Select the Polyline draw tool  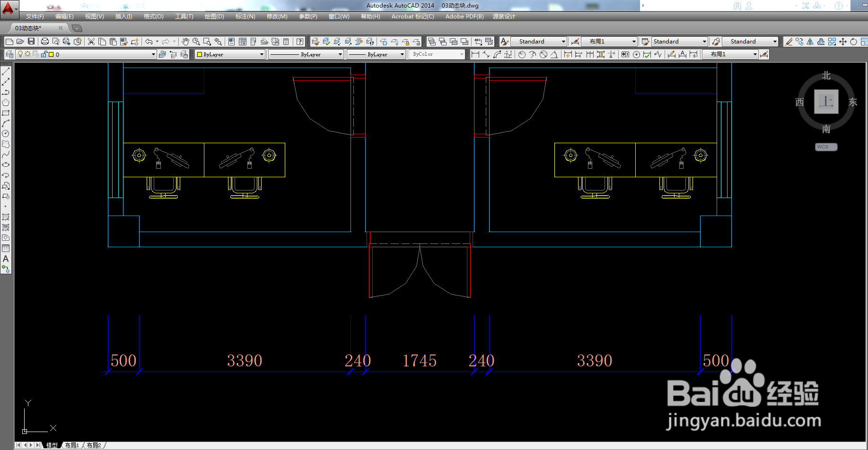pos(6,92)
